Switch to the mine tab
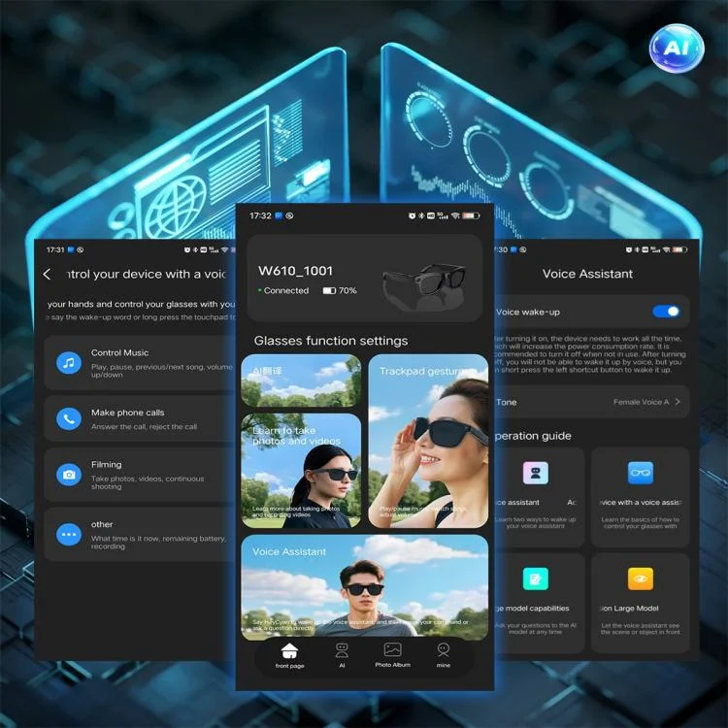 point(444,655)
